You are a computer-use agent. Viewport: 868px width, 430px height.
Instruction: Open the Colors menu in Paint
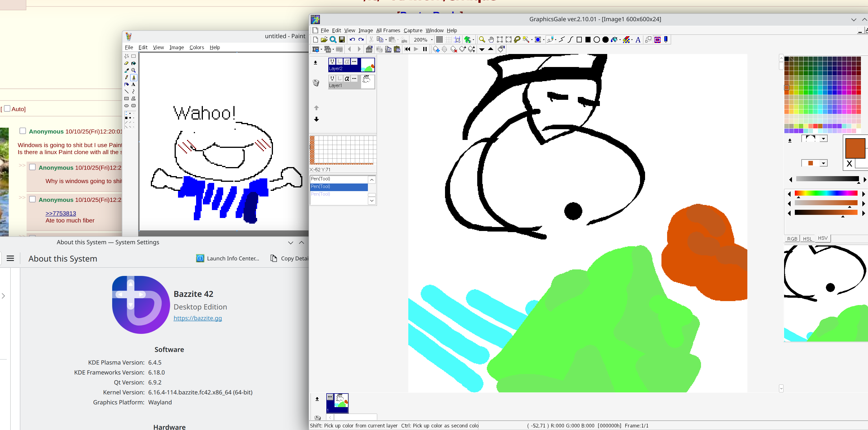[x=196, y=47]
